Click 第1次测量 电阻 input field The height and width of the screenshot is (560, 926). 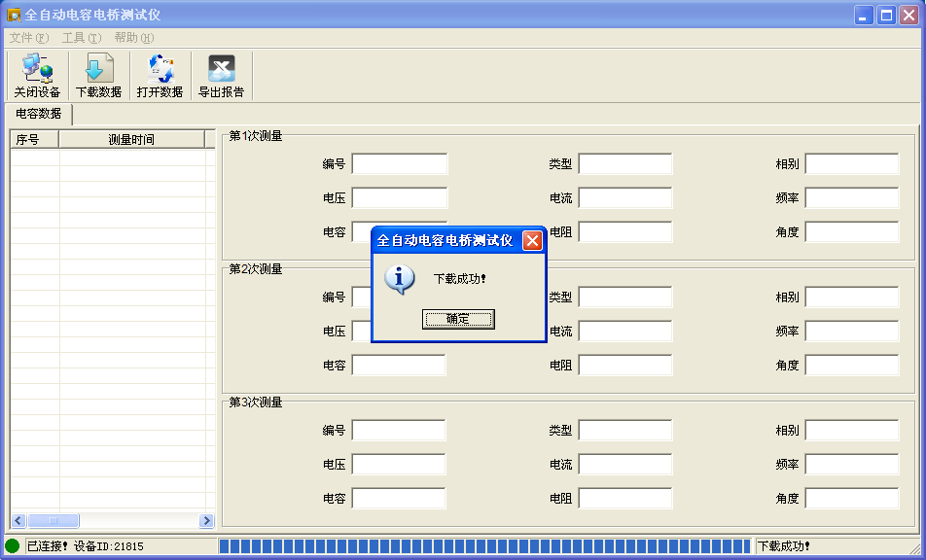click(624, 232)
